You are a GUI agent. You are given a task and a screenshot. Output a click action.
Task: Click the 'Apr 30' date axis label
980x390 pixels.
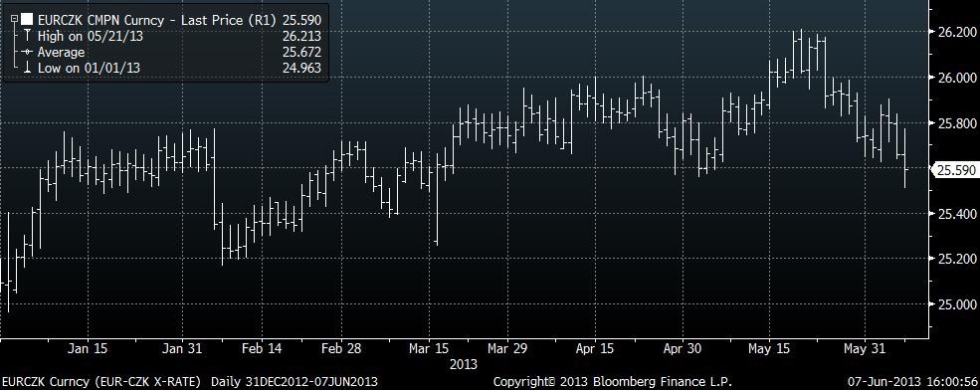[682, 349]
